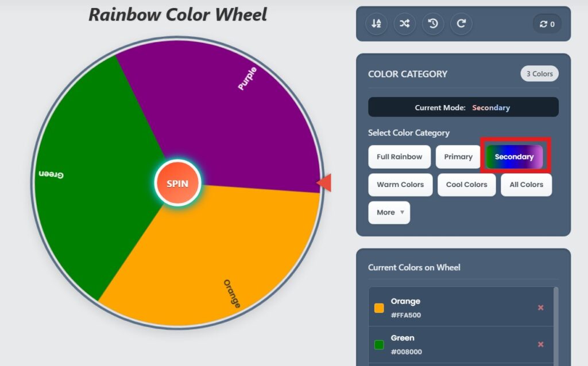Remove Green using the red X icon
Screen dimensions: 588x366
point(540,344)
